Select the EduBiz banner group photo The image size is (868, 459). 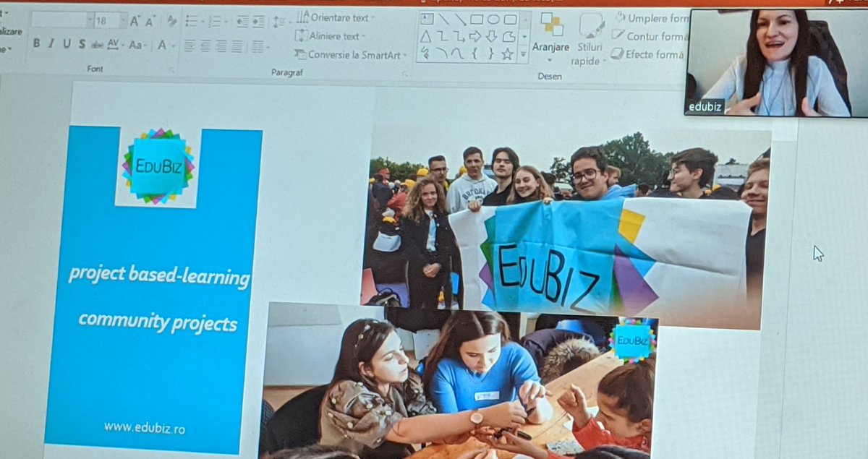(566, 226)
